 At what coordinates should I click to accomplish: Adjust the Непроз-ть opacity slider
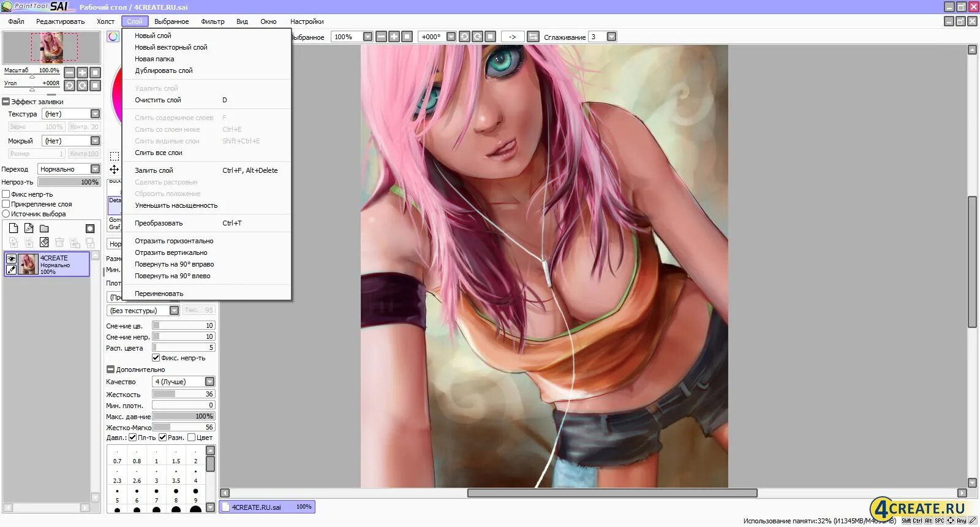coord(69,182)
